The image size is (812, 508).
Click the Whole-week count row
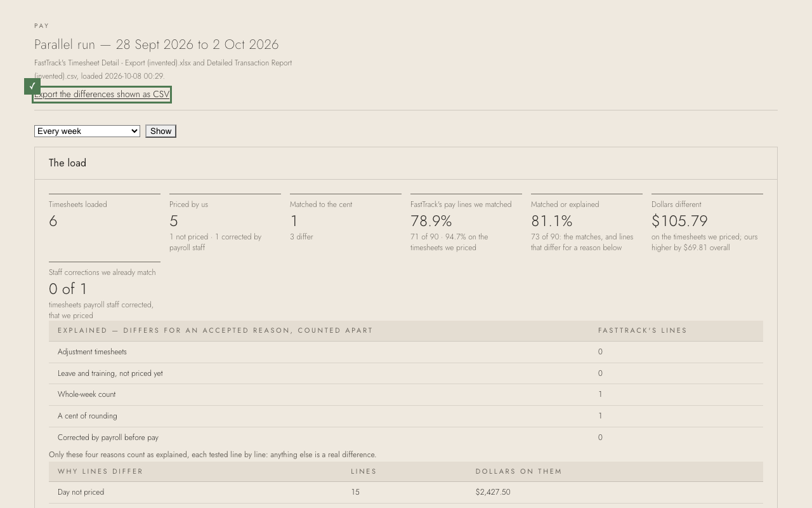(406, 394)
